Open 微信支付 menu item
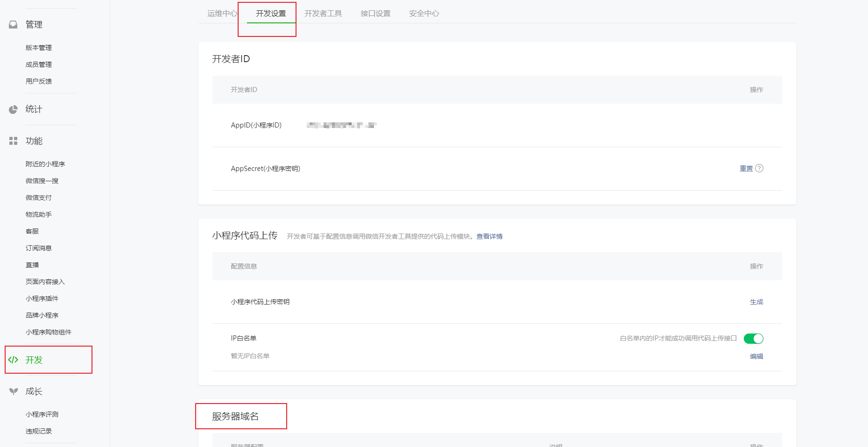868x447 pixels. [x=39, y=198]
